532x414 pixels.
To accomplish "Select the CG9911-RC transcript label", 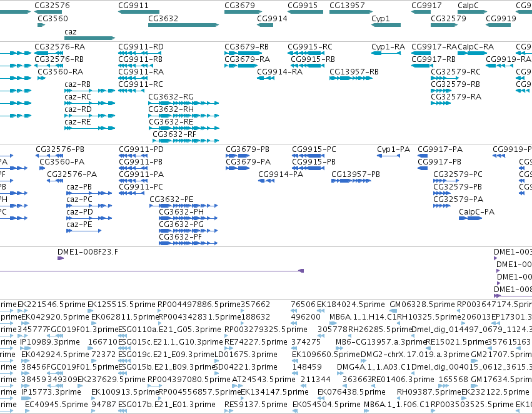I will [141, 84].
